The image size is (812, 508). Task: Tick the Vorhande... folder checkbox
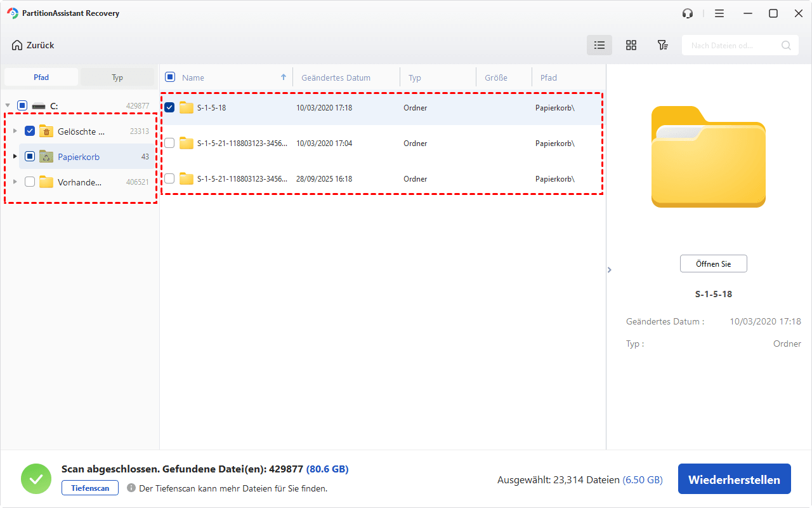click(30, 182)
